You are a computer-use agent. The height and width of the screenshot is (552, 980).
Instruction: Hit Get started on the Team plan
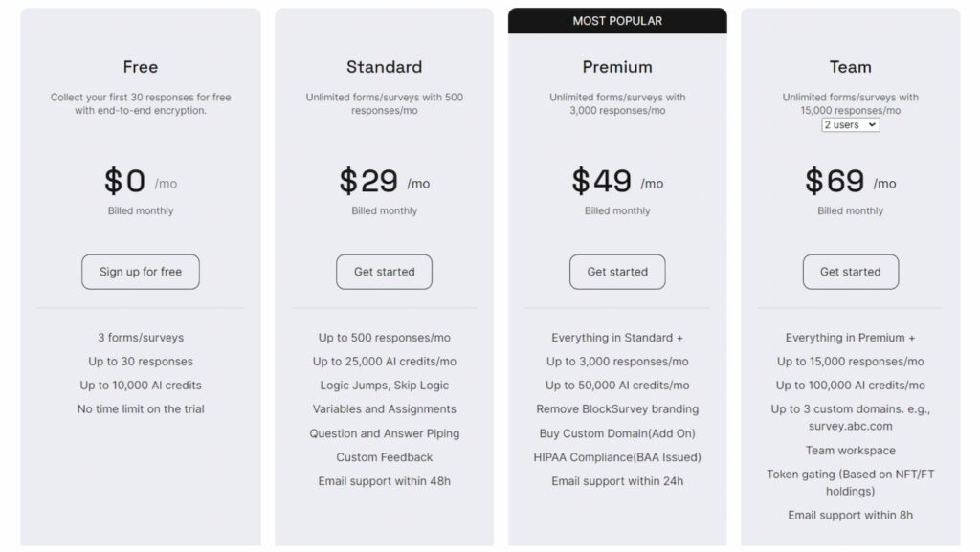tap(850, 272)
